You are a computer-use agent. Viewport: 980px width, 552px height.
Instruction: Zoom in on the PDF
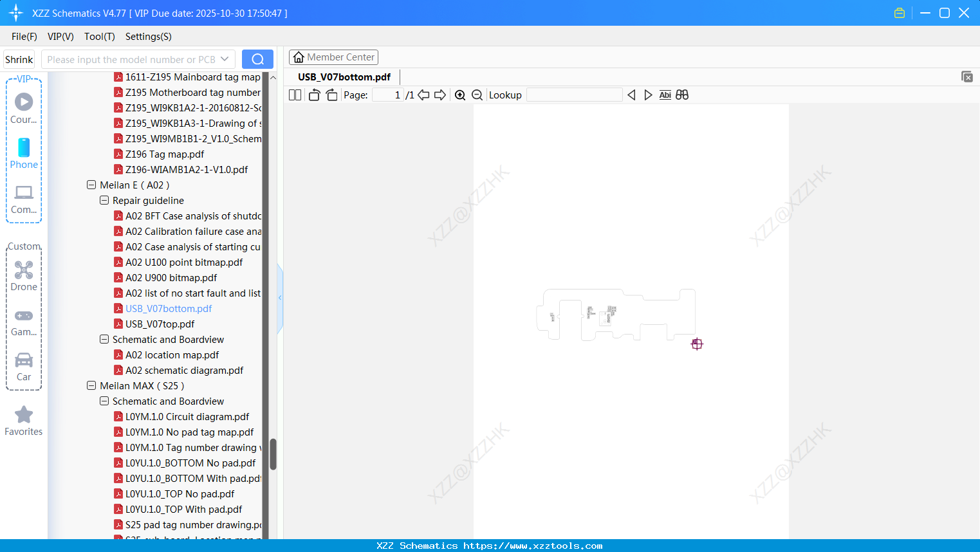pyautogui.click(x=460, y=95)
